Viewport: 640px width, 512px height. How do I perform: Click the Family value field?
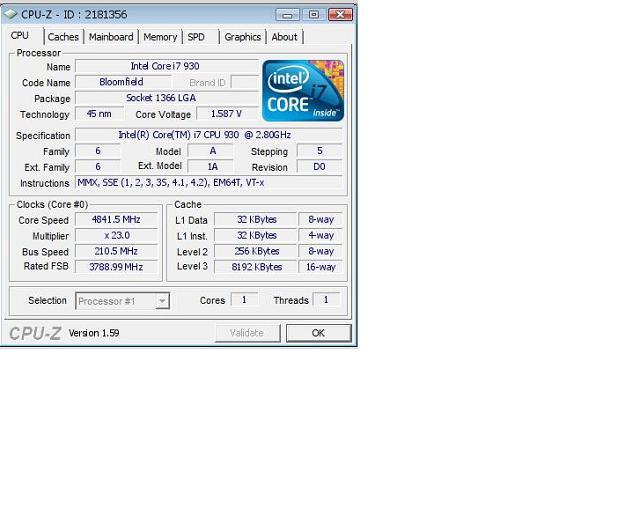pyautogui.click(x=98, y=151)
